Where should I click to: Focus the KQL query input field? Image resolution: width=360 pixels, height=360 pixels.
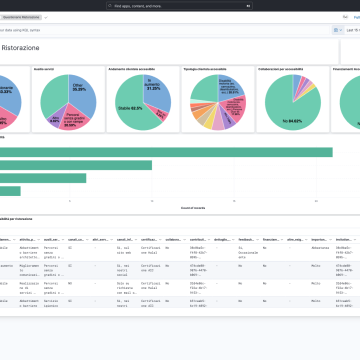pyautogui.click(x=165, y=30)
